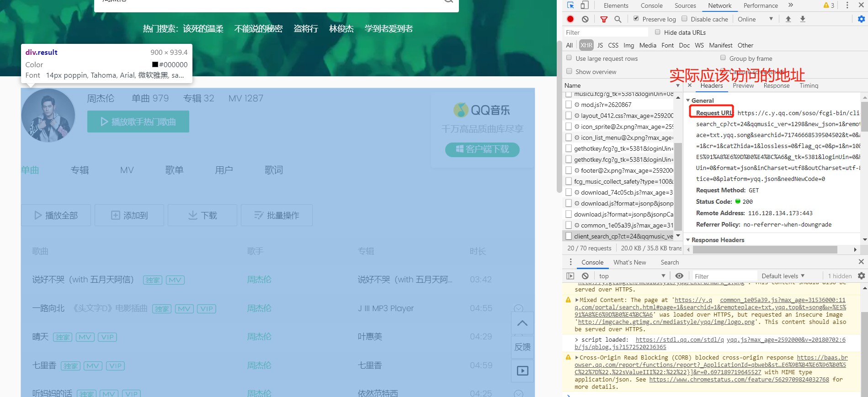Click the page back-to-top arrow button
Viewport: 868px width, 397px height.
(x=522, y=323)
